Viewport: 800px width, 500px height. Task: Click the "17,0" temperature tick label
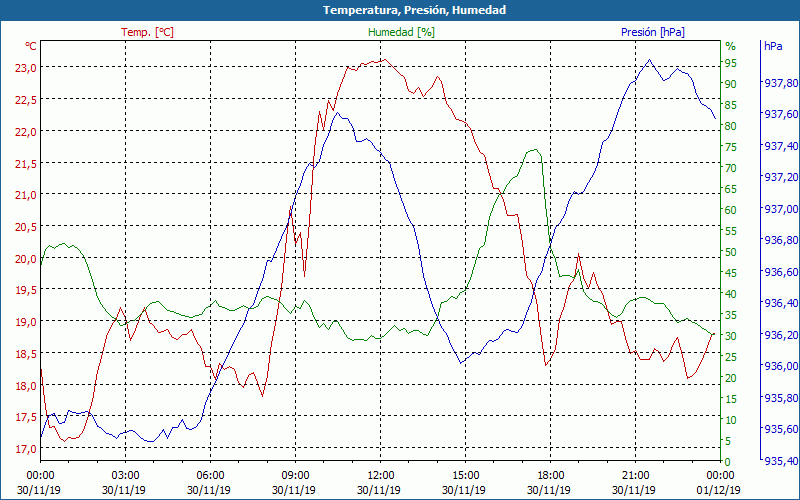tap(26, 449)
